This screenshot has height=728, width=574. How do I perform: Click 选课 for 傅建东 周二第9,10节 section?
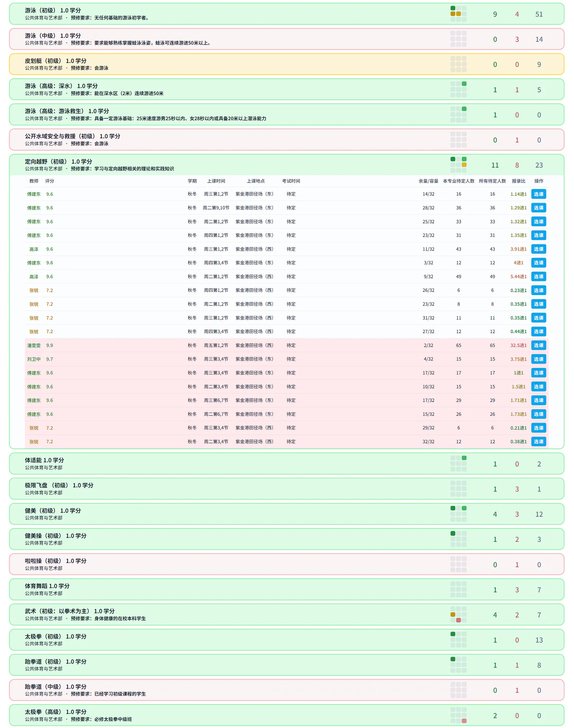point(538,208)
